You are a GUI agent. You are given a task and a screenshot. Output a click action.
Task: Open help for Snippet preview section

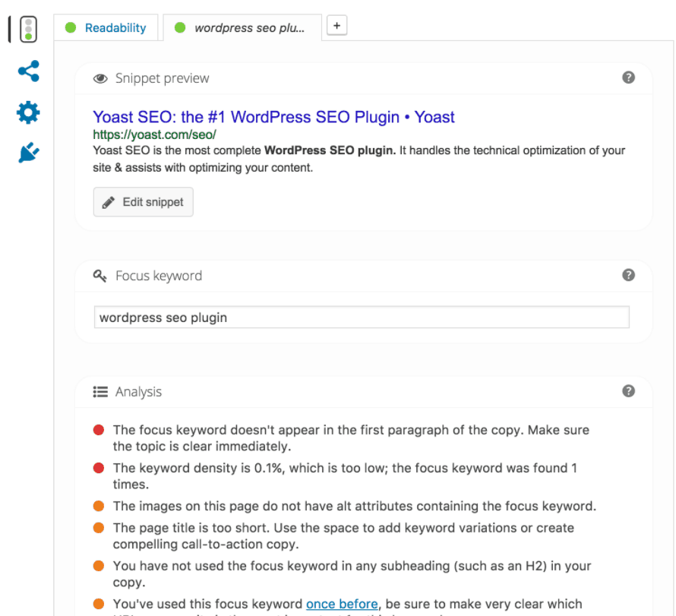628,77
